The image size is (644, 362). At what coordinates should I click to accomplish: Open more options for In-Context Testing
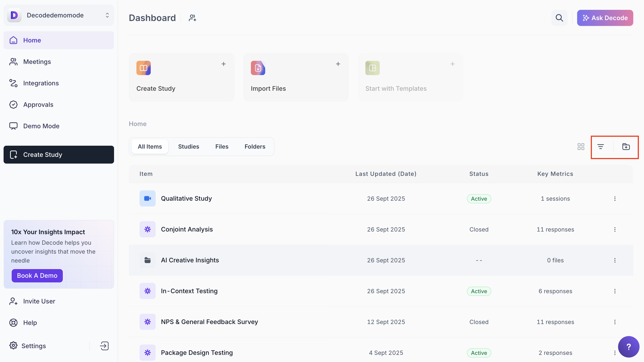[615, 291]
